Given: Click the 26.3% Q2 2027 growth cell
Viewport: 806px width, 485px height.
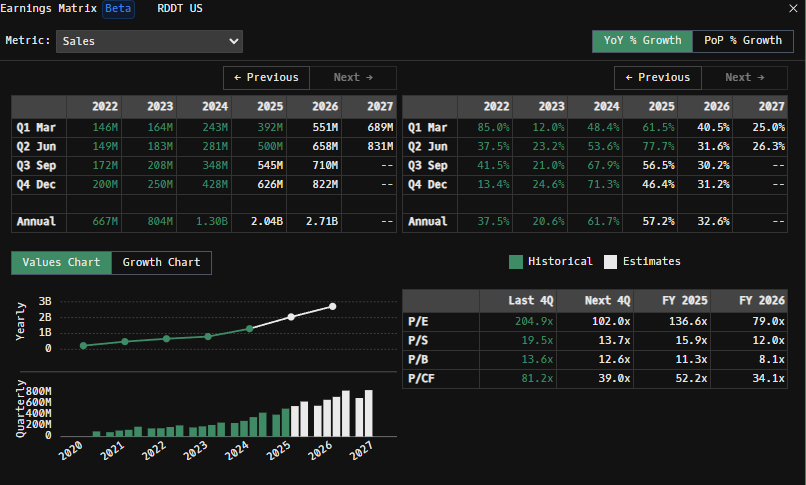Looking at the screenshot, I should coord(760,146).
